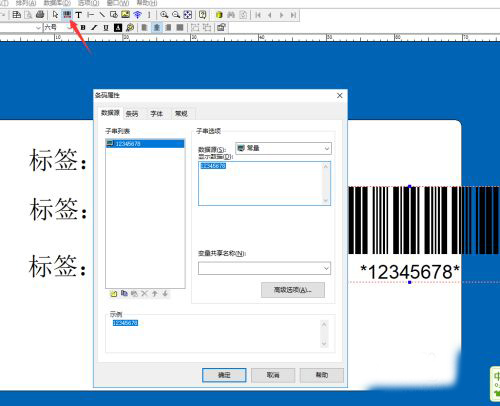Screen dimensions: 500x406
Task: Select the picture insert tool
Action: [x=125, y=15]
